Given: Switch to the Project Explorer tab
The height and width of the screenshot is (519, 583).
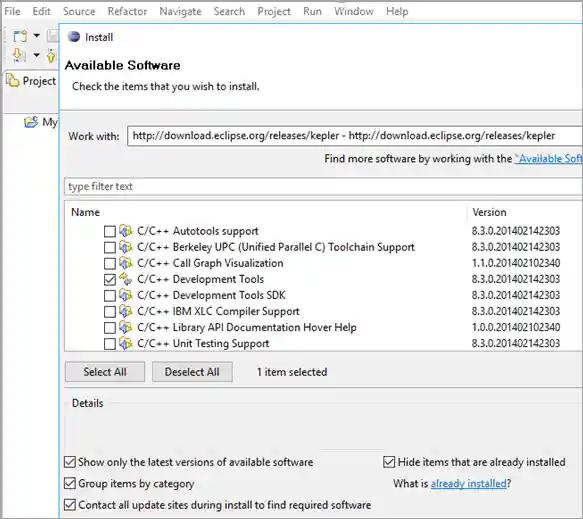Looking at the screenshot, I should [31, 81].
